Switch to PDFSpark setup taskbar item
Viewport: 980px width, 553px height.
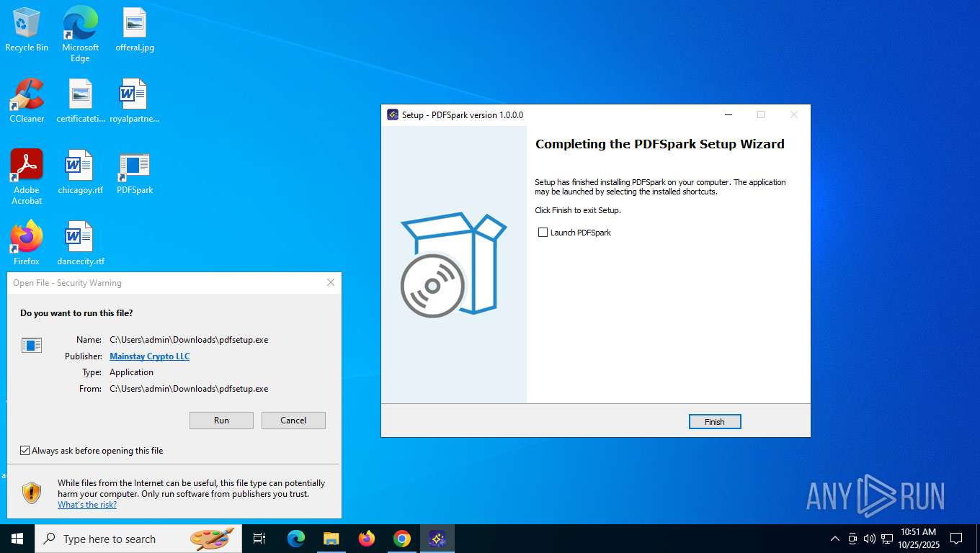click(x=437, y=539)
